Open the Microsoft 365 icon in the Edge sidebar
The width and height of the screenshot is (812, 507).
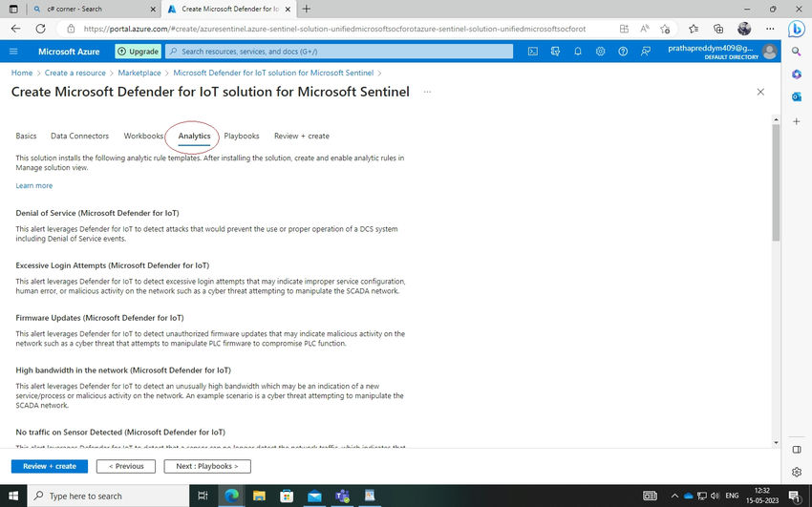point(797,74)
